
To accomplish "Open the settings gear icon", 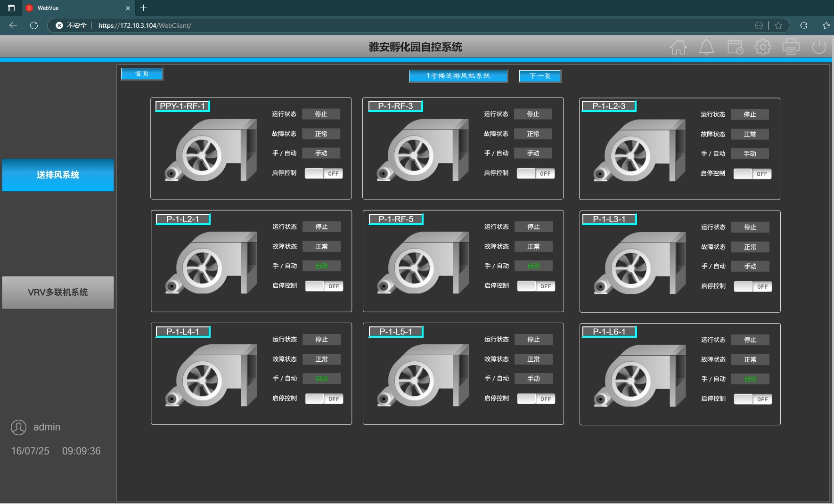I will pos(763,47).
